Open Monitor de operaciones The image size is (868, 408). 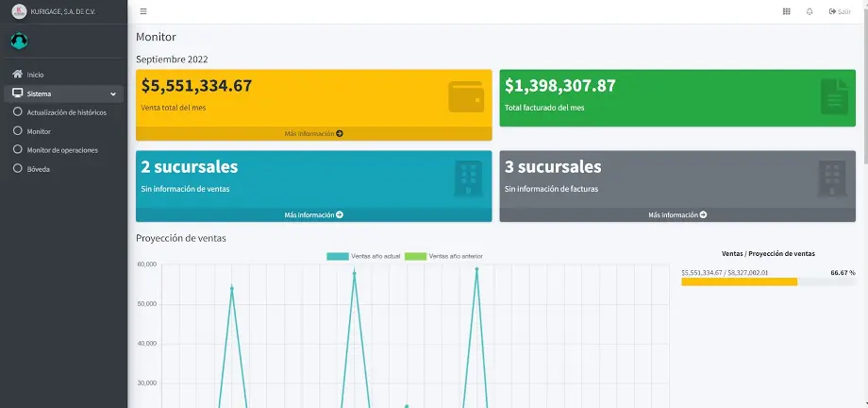click(63, 150)
